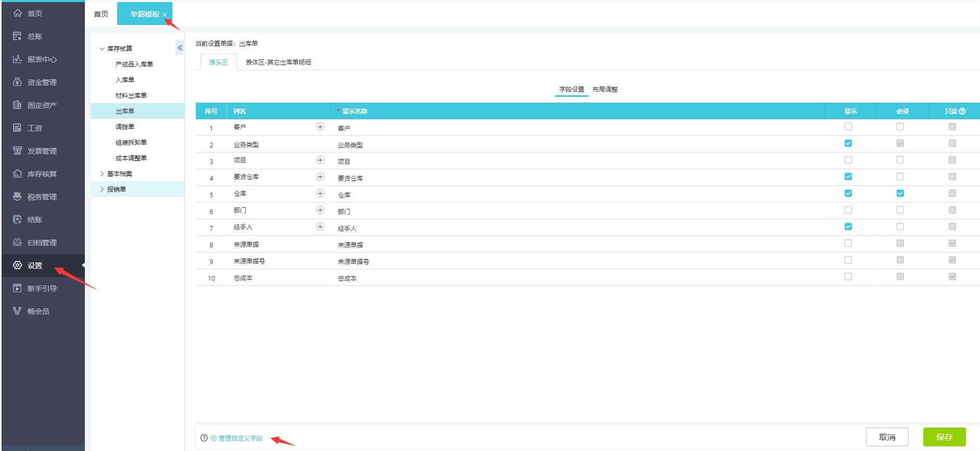Close the 单据模板 tab
This screenshot has height=451, width=980.
[165, 15]
